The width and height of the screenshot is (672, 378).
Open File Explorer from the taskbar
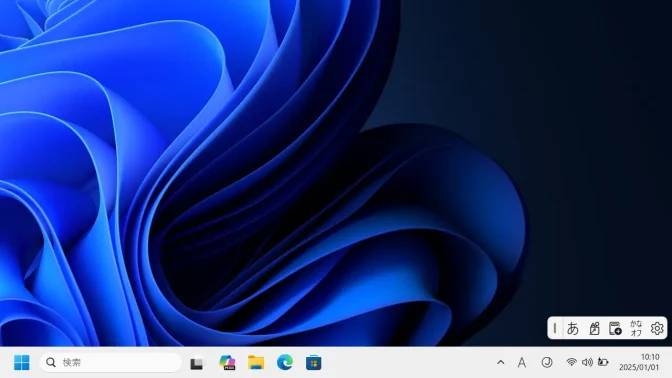pyautogui.click(x=256, y=363)
